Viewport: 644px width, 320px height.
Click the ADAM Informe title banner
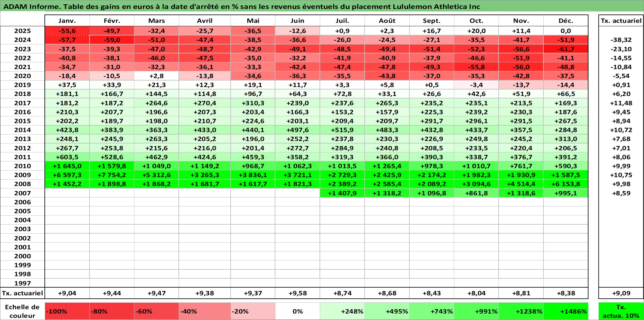tap(322, 6)
